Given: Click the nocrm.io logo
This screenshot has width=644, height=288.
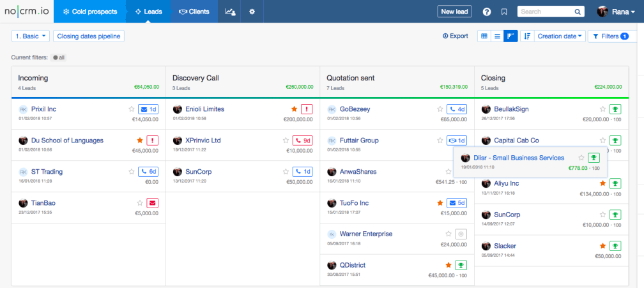Looking at the screenshot, I should pos(27,11).
